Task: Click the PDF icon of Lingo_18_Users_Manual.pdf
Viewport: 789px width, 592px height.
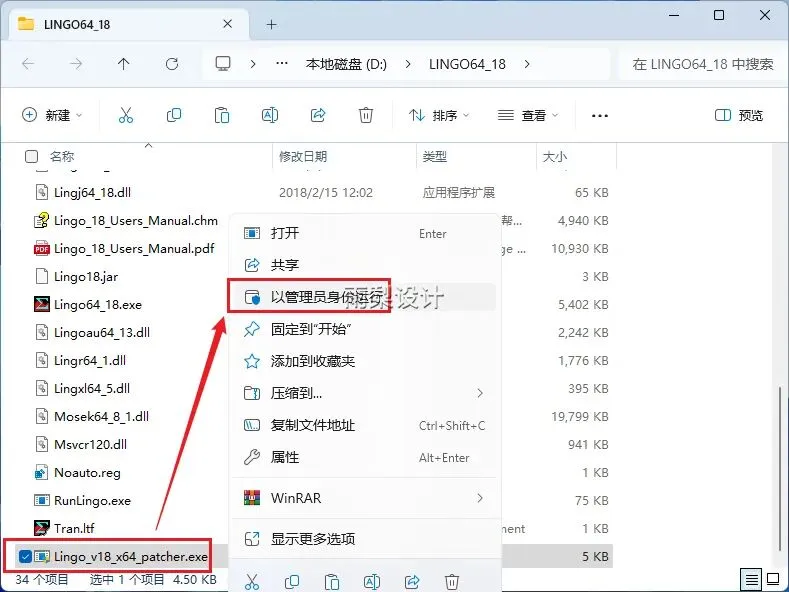Action: click(x=42, y=248)
